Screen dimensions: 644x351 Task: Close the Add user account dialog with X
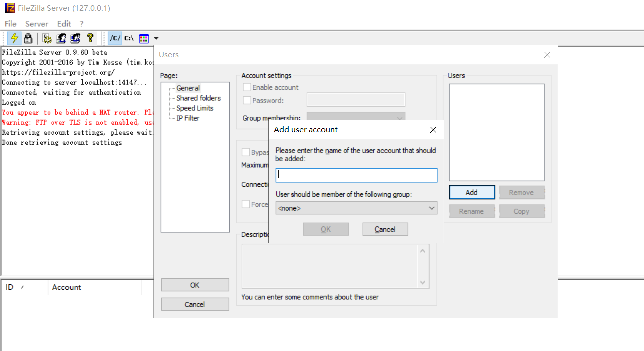(434, 130)
